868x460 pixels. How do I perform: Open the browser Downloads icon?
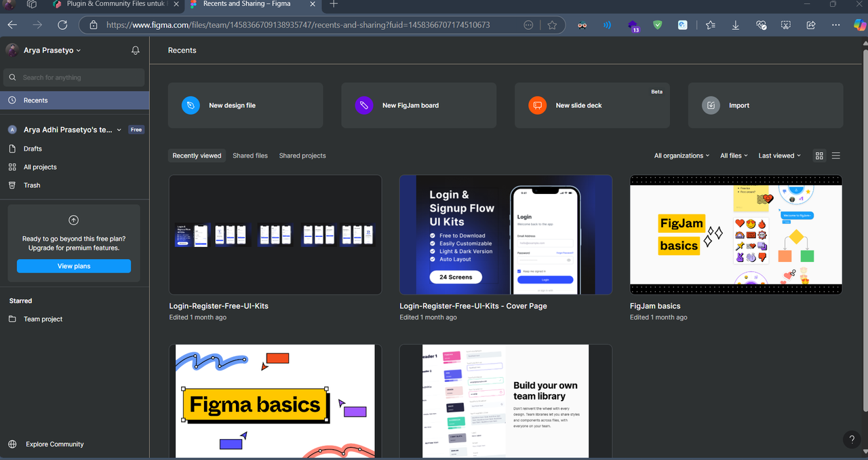[736, 25]
